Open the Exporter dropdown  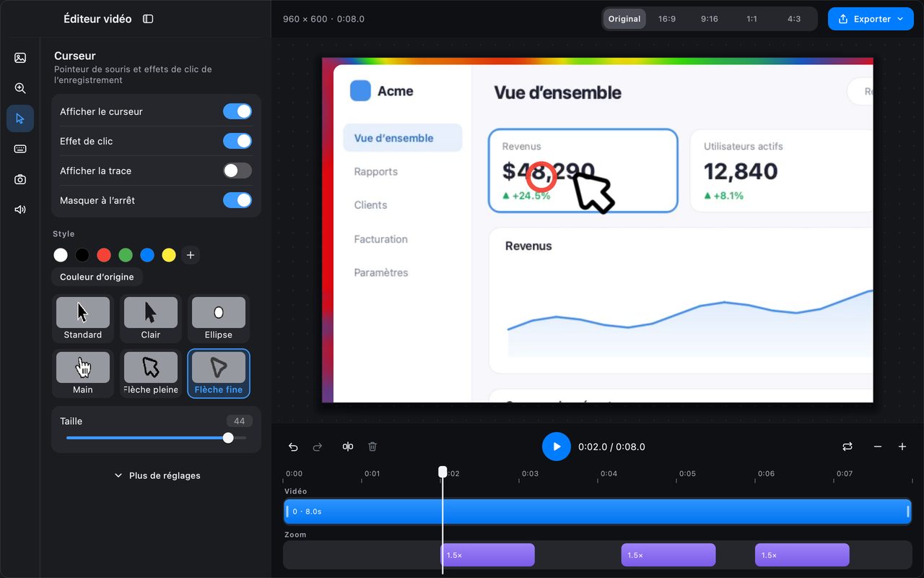point(871,19)
